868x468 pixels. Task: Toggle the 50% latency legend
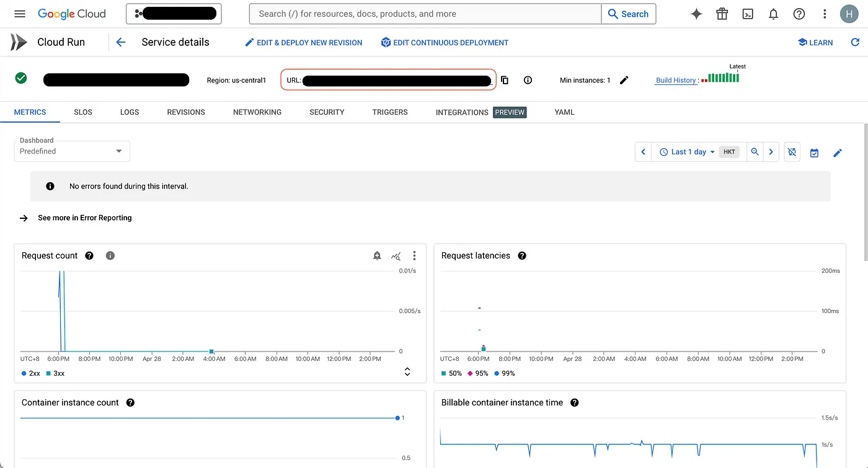click(451, 373)
